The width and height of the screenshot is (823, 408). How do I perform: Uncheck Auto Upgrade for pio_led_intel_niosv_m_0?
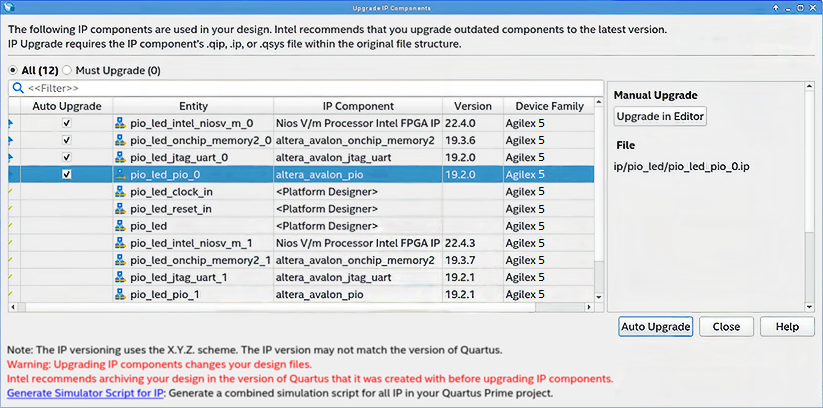(67, 123)
